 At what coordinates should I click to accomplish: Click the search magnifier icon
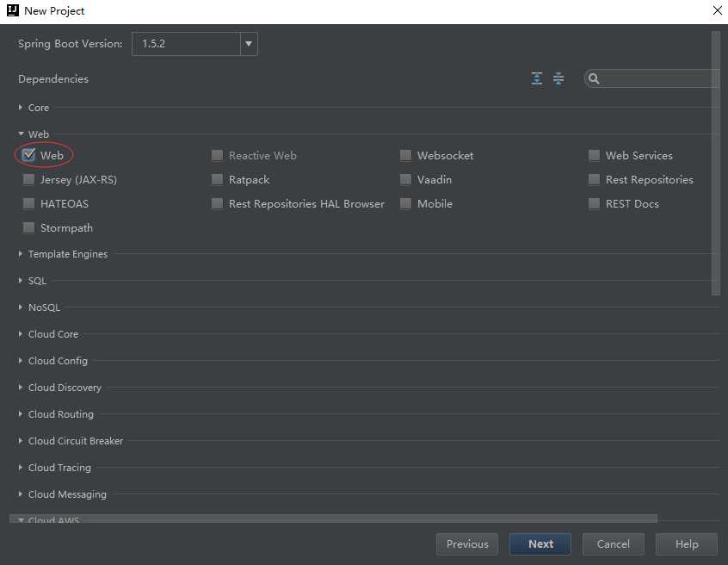pyautogui.click(x=594, y=79)
